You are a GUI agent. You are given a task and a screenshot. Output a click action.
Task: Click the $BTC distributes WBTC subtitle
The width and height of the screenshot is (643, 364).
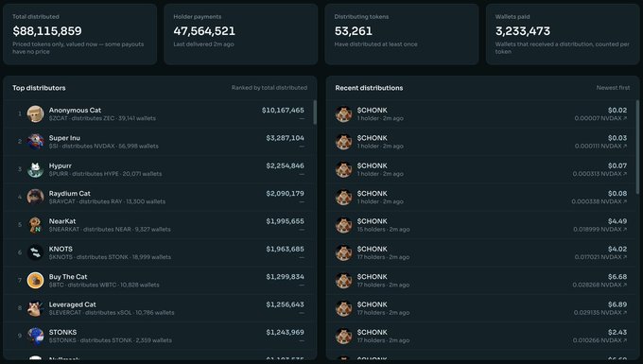[x=104, y=285]
